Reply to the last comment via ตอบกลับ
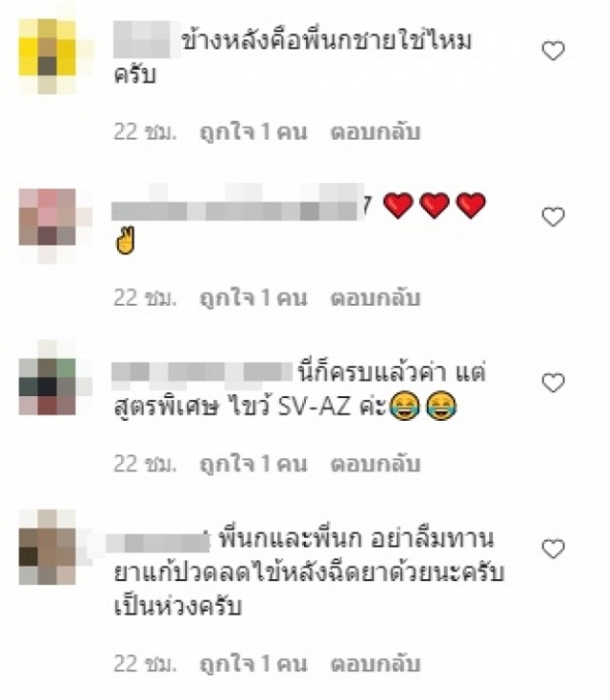 (x=376, y=664)
